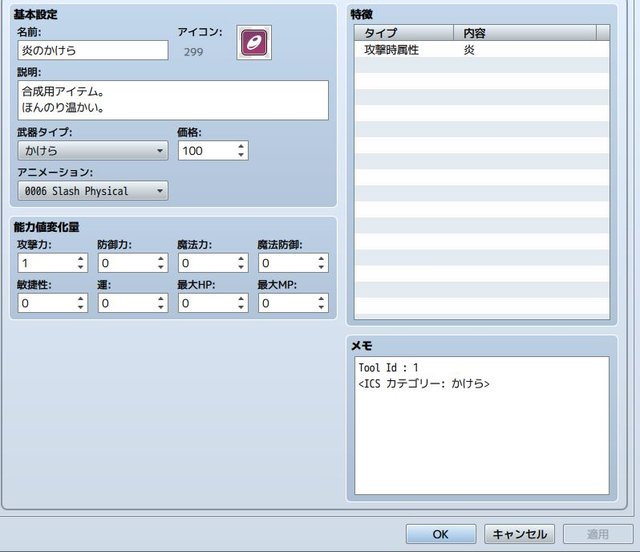Click the first empty row under 攻撃時属性 in the traits list

tap(482, 65)
